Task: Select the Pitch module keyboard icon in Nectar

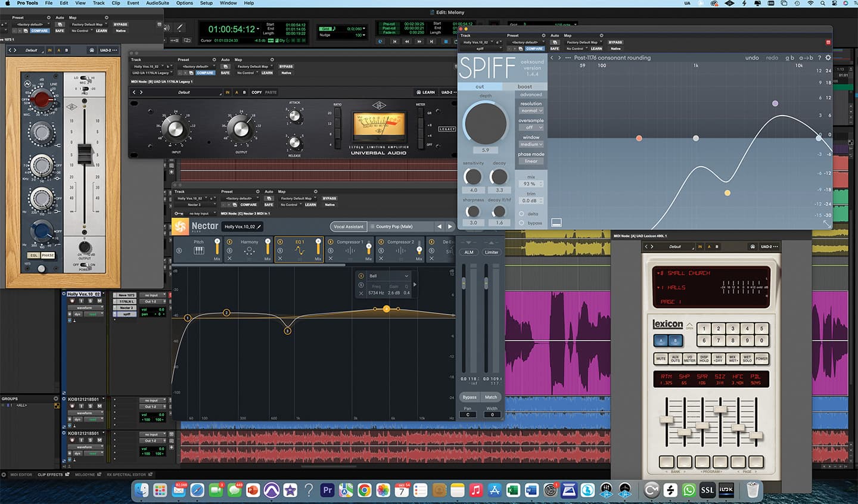Action: pos(199,251)
